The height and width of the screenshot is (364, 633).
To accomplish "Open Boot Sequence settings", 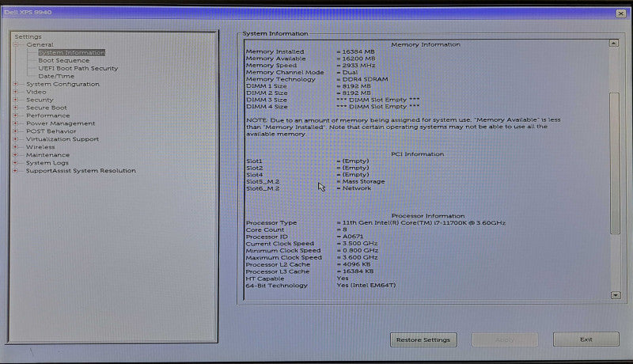I will click(x=64, y=60).
